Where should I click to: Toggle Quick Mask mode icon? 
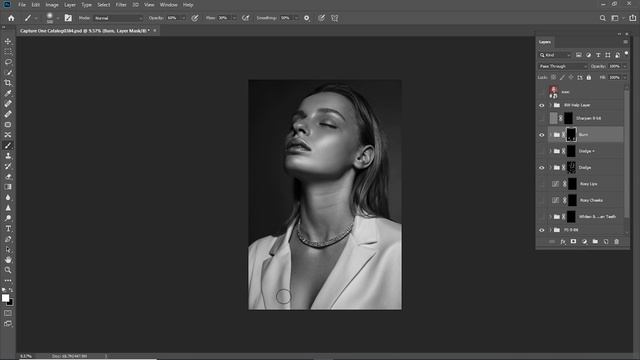click(8, 313)
